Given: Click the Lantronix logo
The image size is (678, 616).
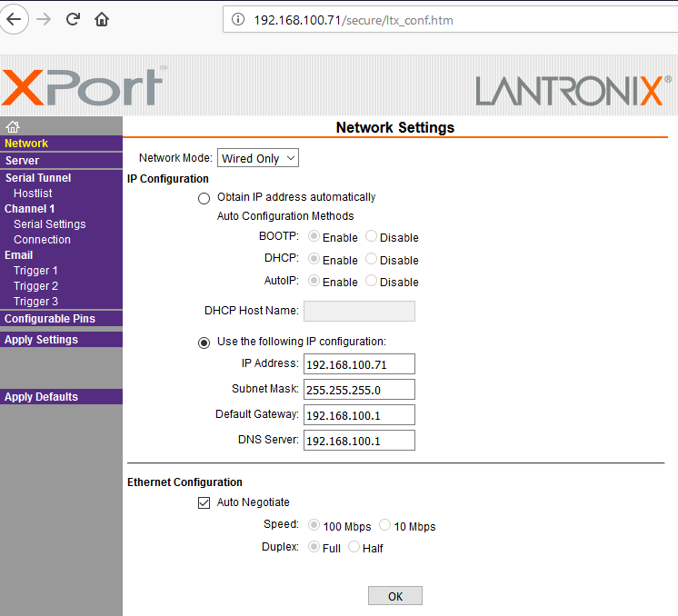Looking at the screenshot, I should coord(573,90).
